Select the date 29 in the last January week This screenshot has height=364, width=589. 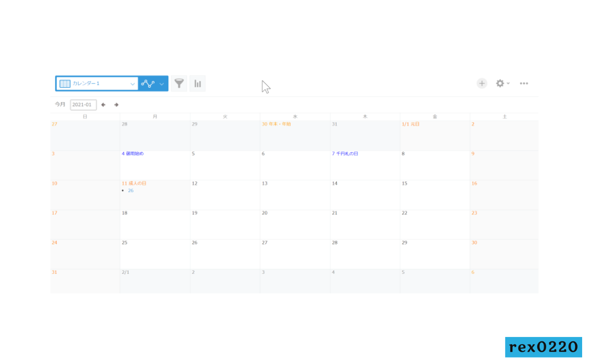pos(435,254)
